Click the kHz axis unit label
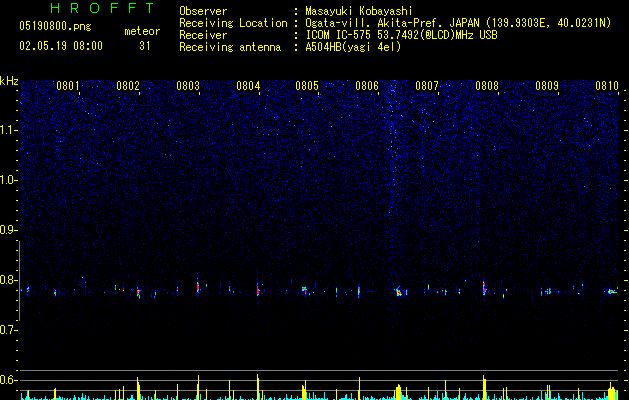 [9, 81]
